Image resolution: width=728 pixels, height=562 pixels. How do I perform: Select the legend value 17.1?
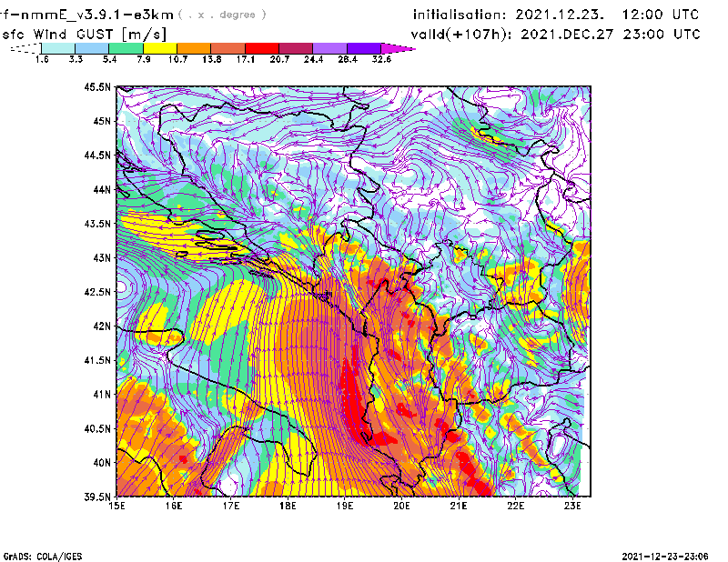[x=245, y=59]
